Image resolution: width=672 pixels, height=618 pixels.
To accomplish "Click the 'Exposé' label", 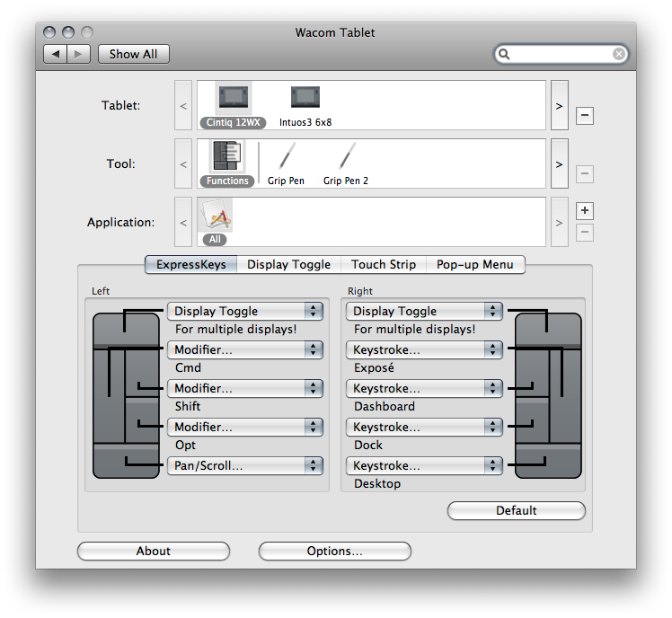I will pyautogui.click(x=374, y=367).
